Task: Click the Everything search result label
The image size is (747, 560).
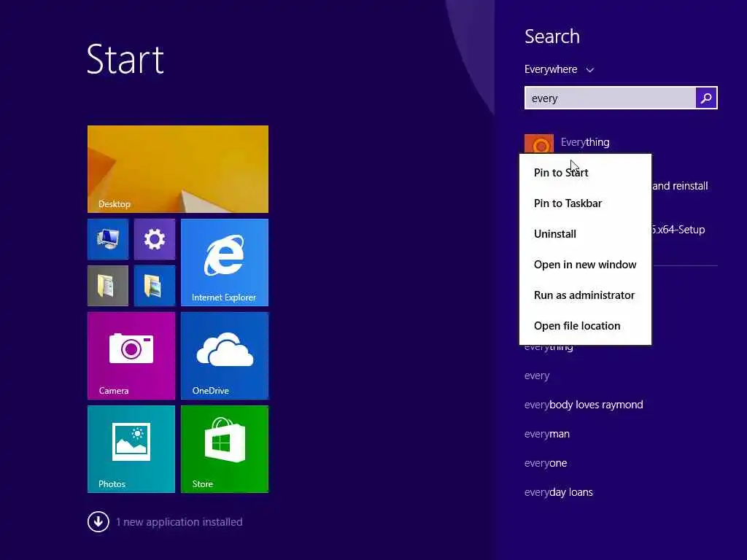Action: click(585, 142)
